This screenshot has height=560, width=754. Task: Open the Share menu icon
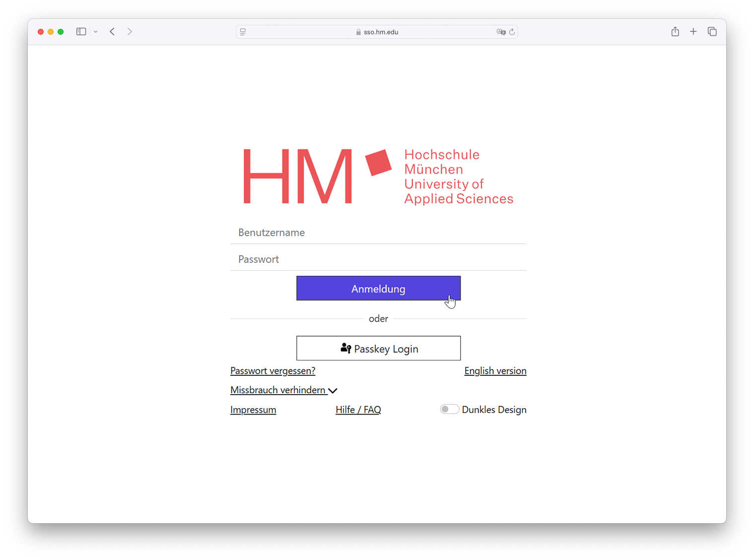[675, 32]
